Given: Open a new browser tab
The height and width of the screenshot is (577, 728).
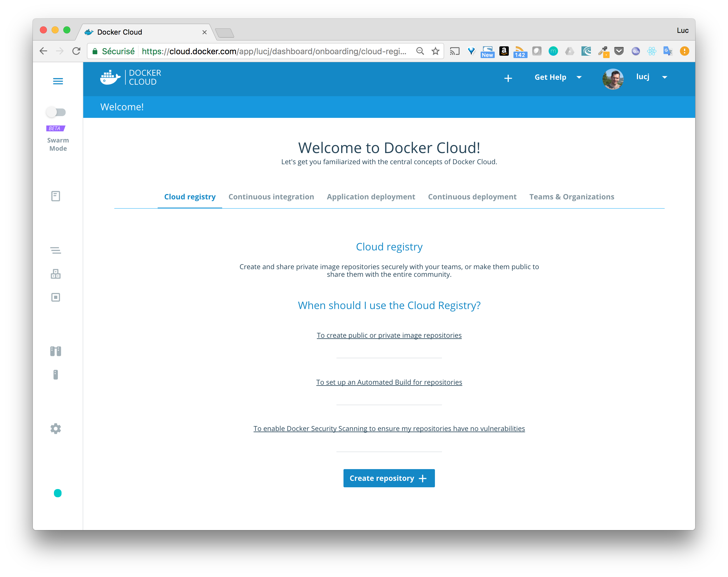Looking at the screenshot, I should click(x=224, y=33).
